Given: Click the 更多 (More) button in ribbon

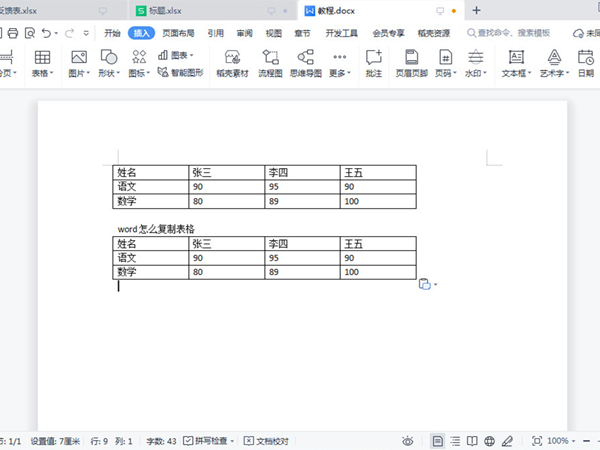Looking at the screenshot, I should point(340,63).
